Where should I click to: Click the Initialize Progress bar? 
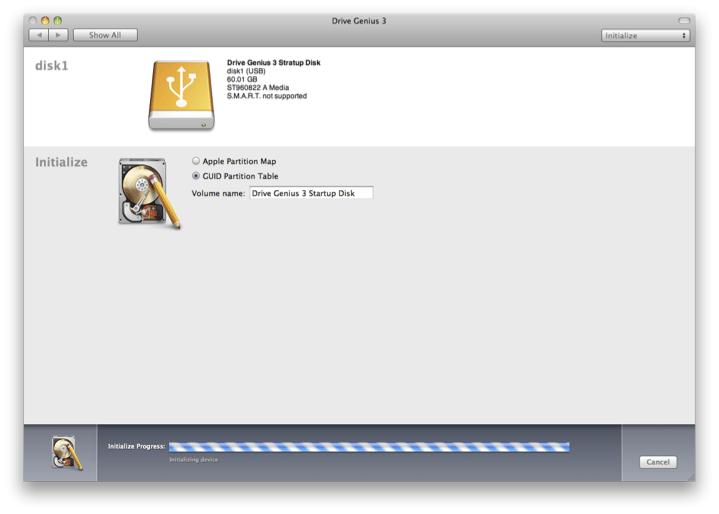tap(369, 447)
